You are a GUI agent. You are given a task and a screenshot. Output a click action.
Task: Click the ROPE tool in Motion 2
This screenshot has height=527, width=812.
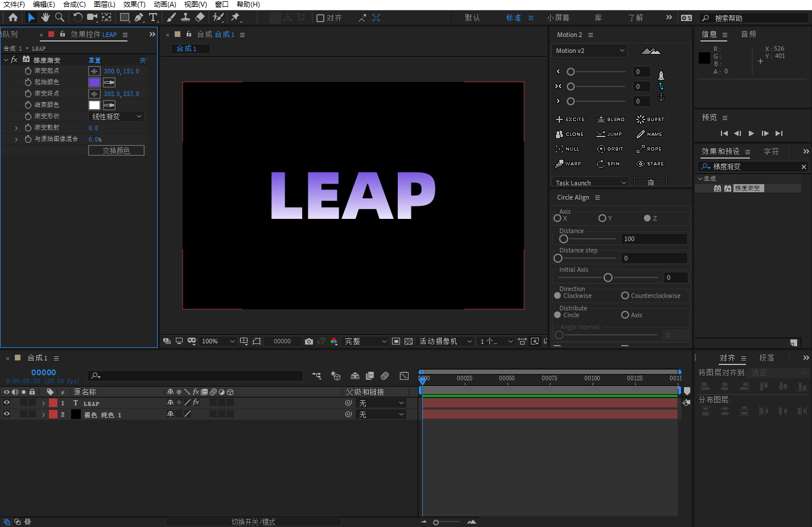tap(649, 149)
